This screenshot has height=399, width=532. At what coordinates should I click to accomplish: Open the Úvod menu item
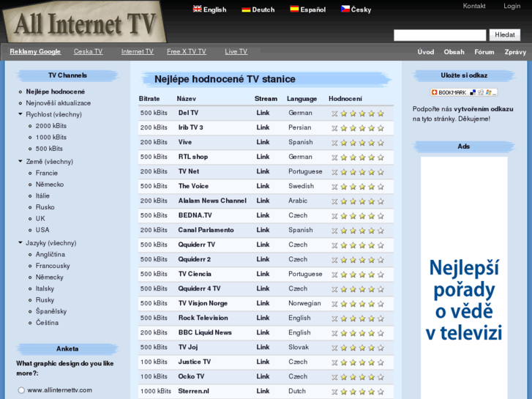click(425, 52)
